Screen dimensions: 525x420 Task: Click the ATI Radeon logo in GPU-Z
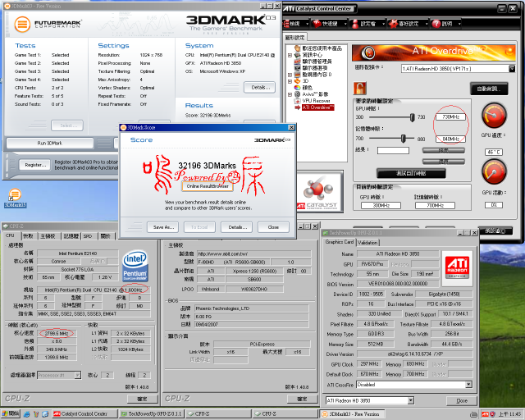pos(458,267)
